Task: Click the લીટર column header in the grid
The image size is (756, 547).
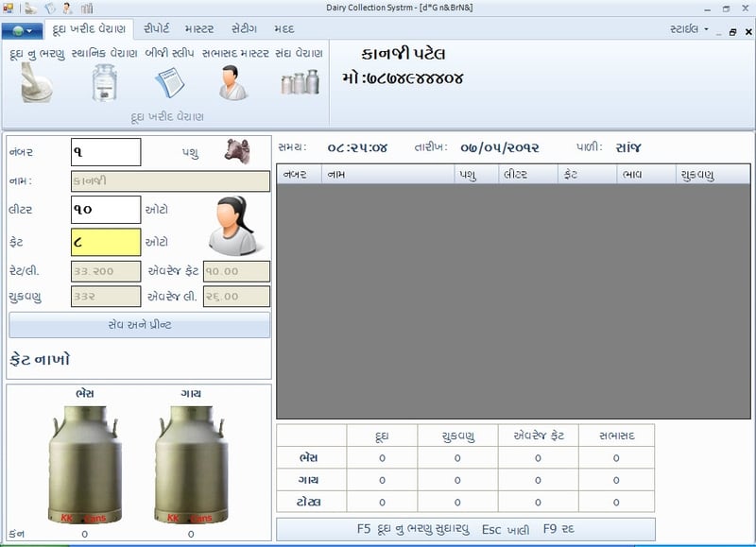Action: (528, 175)
